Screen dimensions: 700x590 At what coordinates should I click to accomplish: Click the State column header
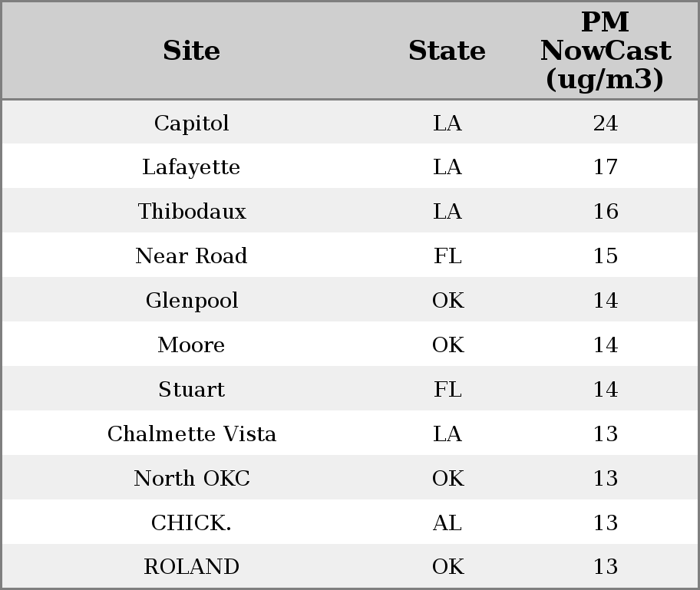[x=447, y=51]
